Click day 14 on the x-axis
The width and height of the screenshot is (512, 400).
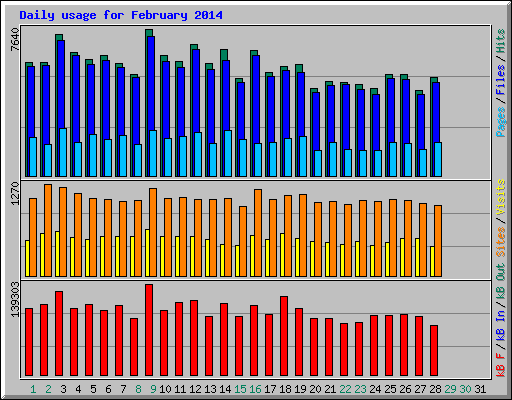[225, 389]
